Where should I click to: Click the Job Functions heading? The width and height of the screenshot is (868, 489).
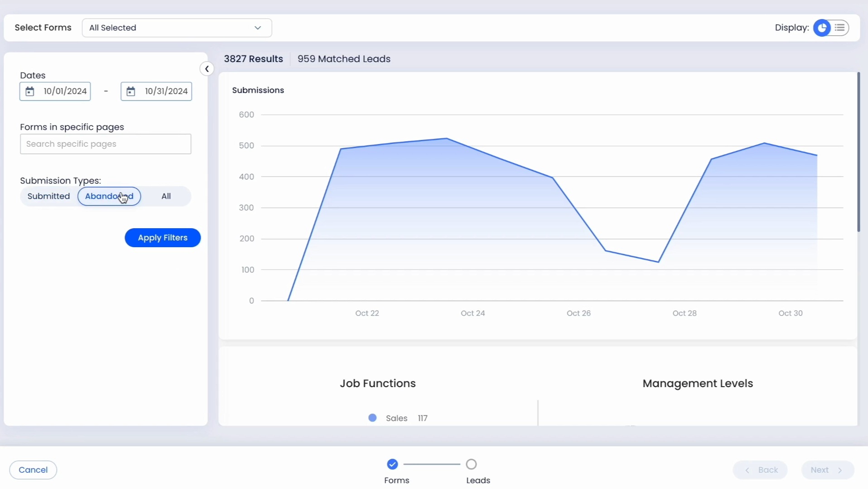point(378,384)
